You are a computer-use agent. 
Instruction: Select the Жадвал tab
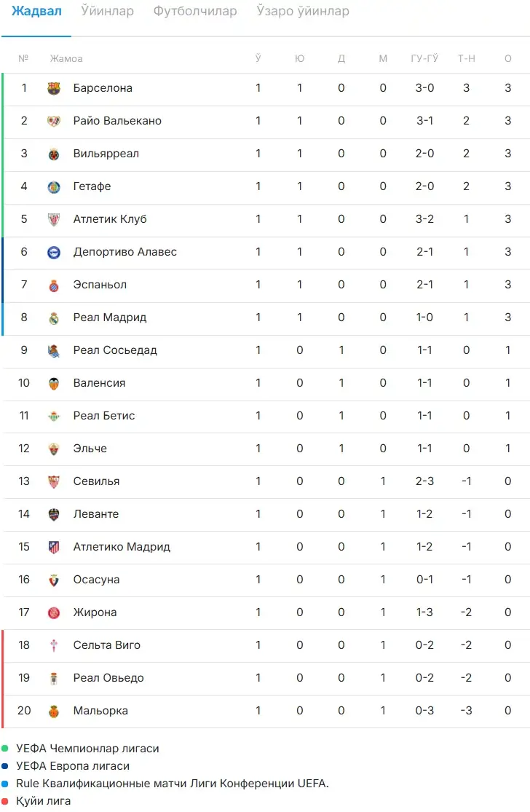click(x=36, y=11)
